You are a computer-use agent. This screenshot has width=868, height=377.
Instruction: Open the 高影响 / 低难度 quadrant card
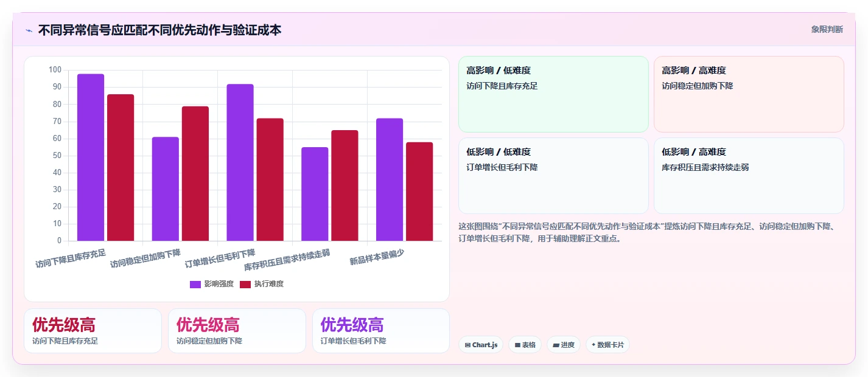click(x=553, y=94)
